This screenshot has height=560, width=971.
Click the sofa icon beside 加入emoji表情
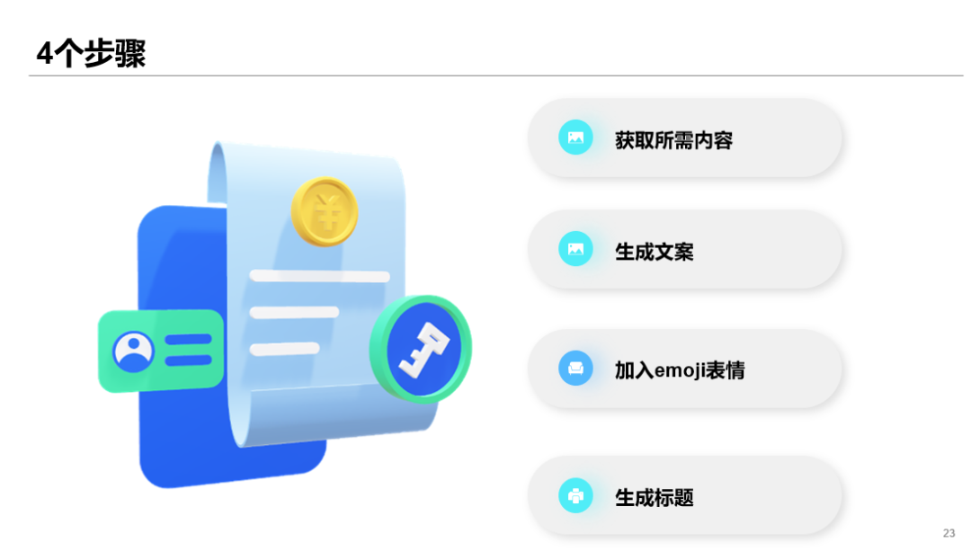(575, 369)
